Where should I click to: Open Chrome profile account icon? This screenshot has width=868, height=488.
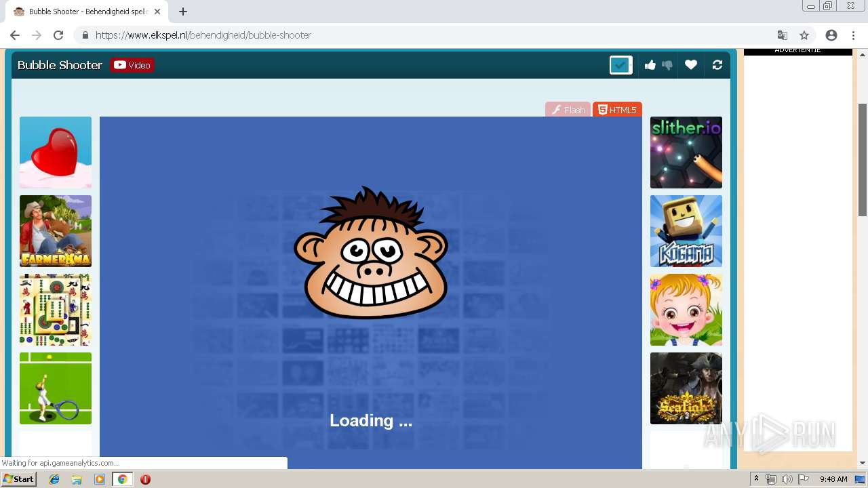coord(831,35)
